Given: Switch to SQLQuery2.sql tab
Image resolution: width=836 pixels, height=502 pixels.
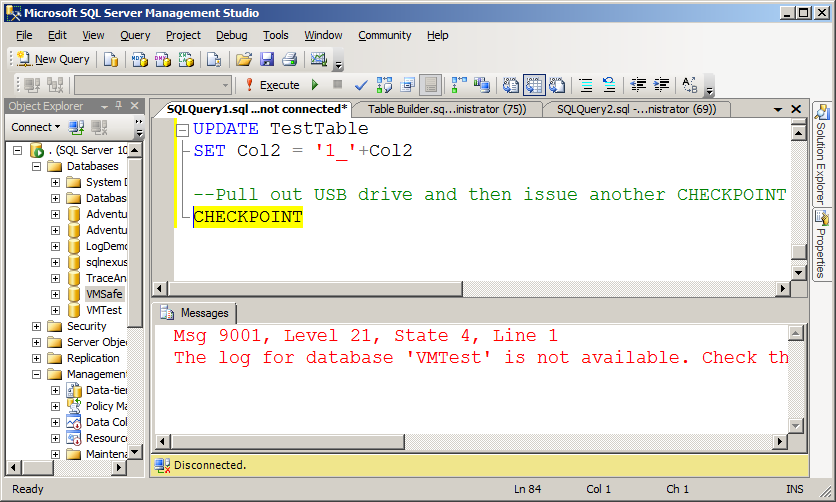Looking at the screenshot, I should tap(636, 109).
